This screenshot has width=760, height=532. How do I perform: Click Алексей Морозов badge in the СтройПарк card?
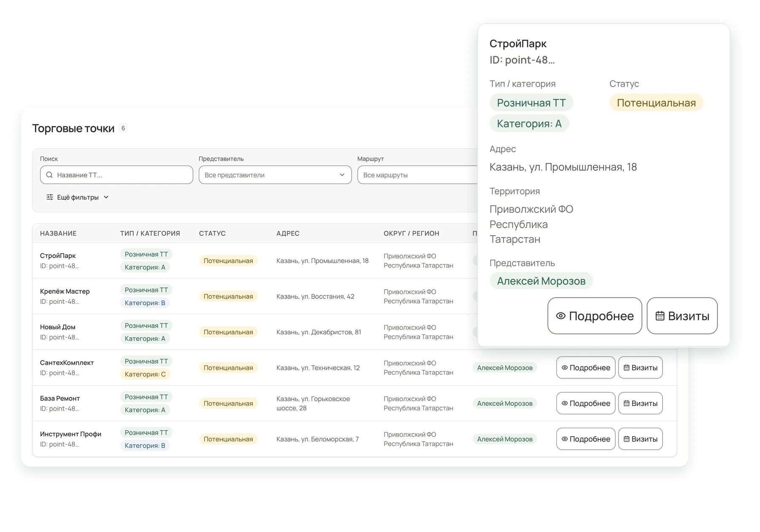coord(541,281)
